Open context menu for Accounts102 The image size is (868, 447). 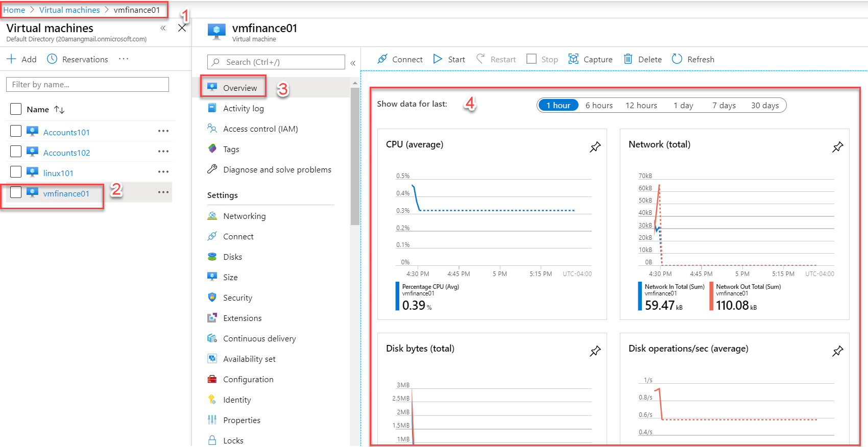(x=163, y=152)
